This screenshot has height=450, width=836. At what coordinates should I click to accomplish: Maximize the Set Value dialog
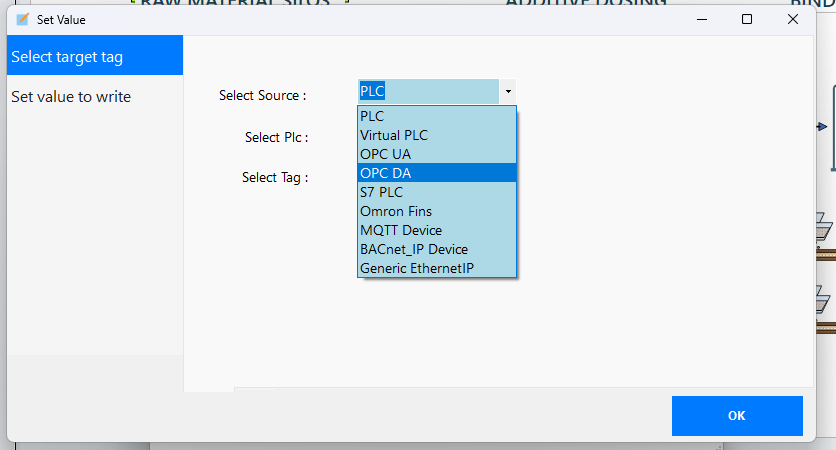tap(747, 19)
